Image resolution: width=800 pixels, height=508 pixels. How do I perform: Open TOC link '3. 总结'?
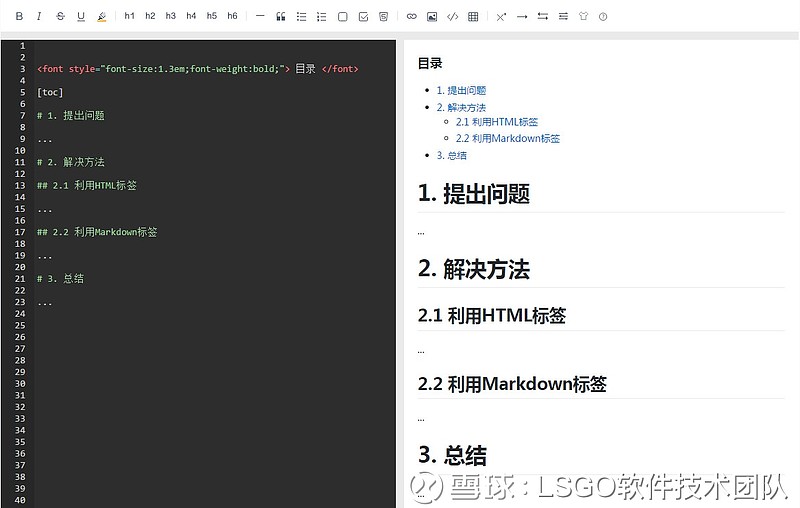[452, 155]
